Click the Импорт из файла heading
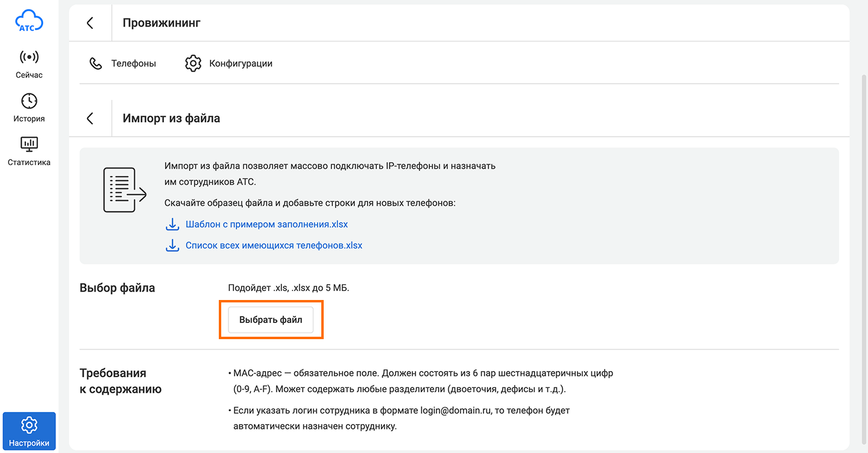Viewport: 868px width, 453px height. [x=171, y=118]
